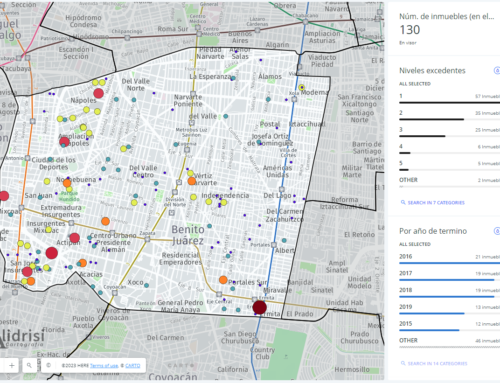Select the large dark red marker at Ermita
The image size is (500, 383).
(259, 307)
